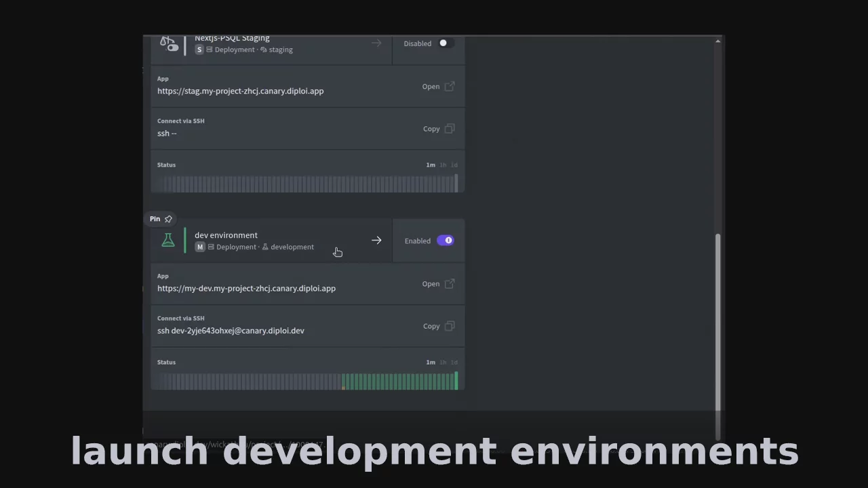Click the scroll-up arrow at top of scrollbar
The width and height of the screenshot is (868, 488).
(x=717, y=42)
